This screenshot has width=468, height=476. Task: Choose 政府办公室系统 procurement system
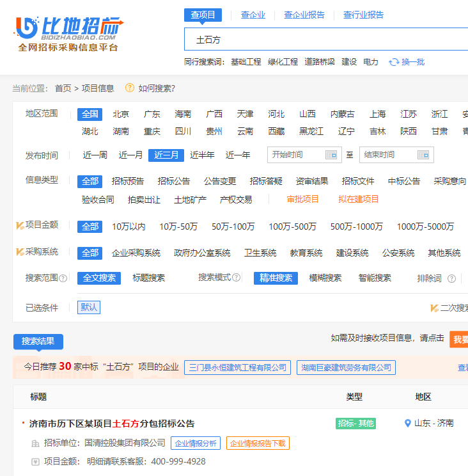(x=202, y=253)
